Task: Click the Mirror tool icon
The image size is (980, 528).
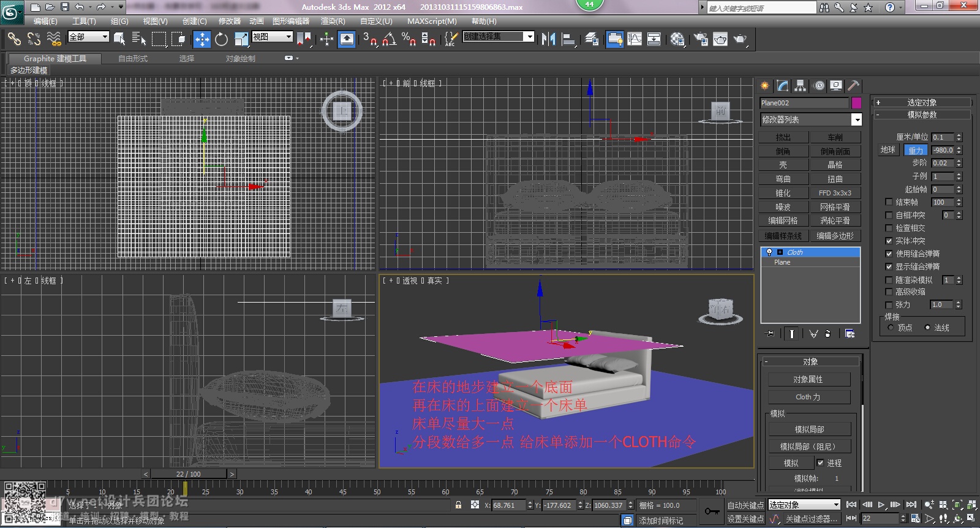Action: 548,39
